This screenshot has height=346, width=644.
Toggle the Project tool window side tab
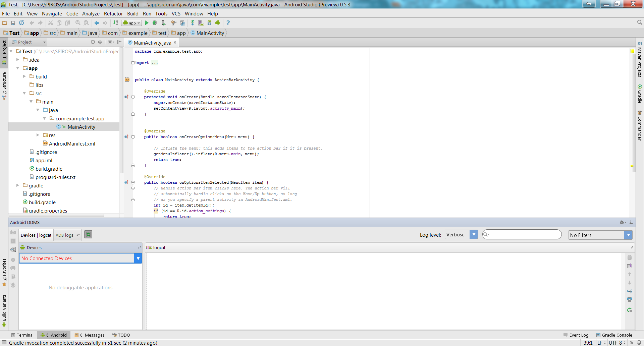pos(4,53)
